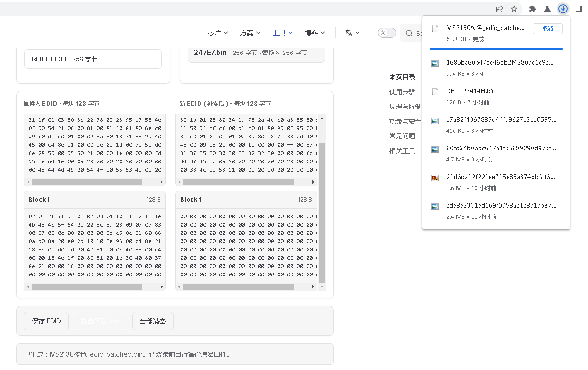Click up arrow of new EDID vertical scrollbar

coord(322,118)
